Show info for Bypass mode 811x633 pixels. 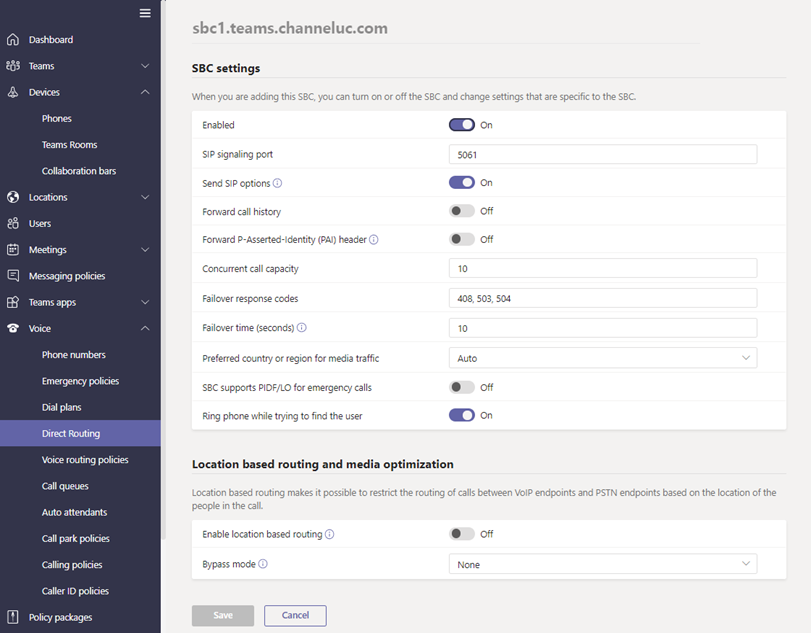(x=263, y=564)
